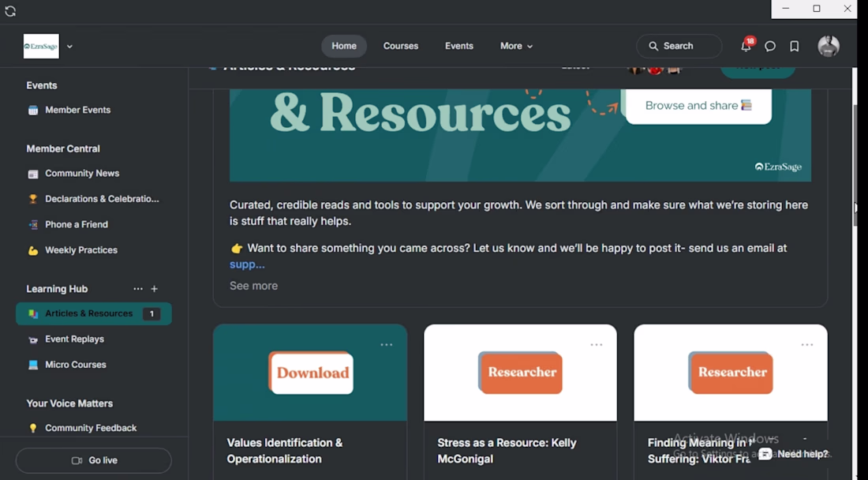Minimize the application window

click(786, 9)
